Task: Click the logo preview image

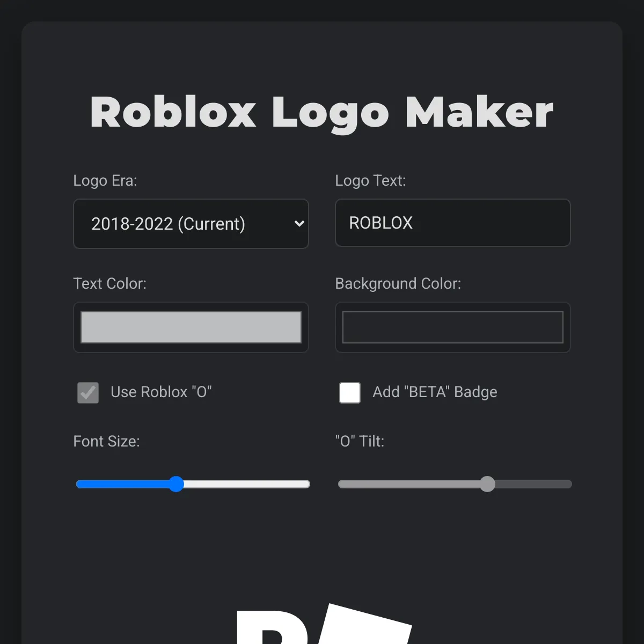Action: click(x=325, y=624)
